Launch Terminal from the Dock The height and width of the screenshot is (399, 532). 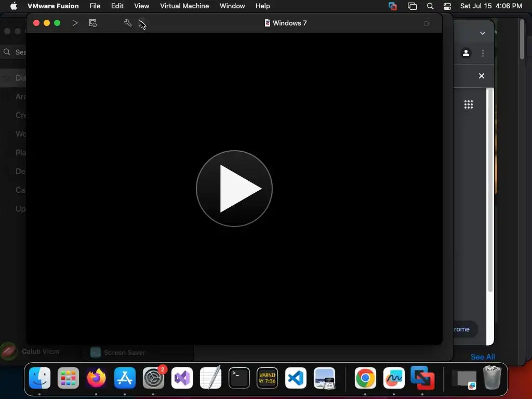[239, 378]
